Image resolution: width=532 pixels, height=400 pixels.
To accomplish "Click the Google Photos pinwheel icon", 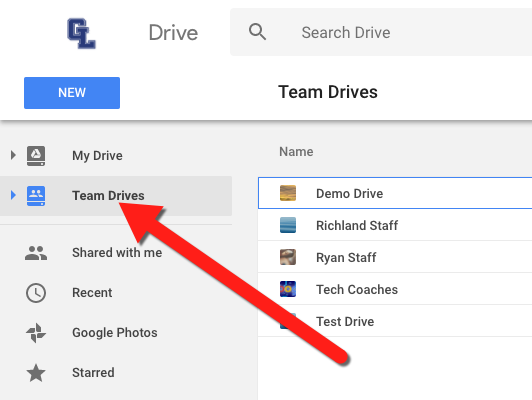I will click(36, 333).
